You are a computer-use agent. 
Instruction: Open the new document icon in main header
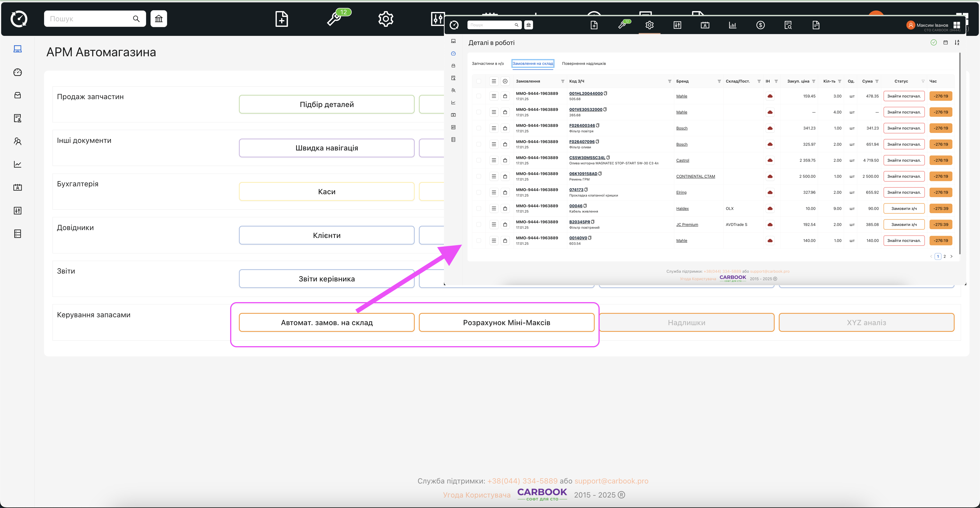[281, 19]
